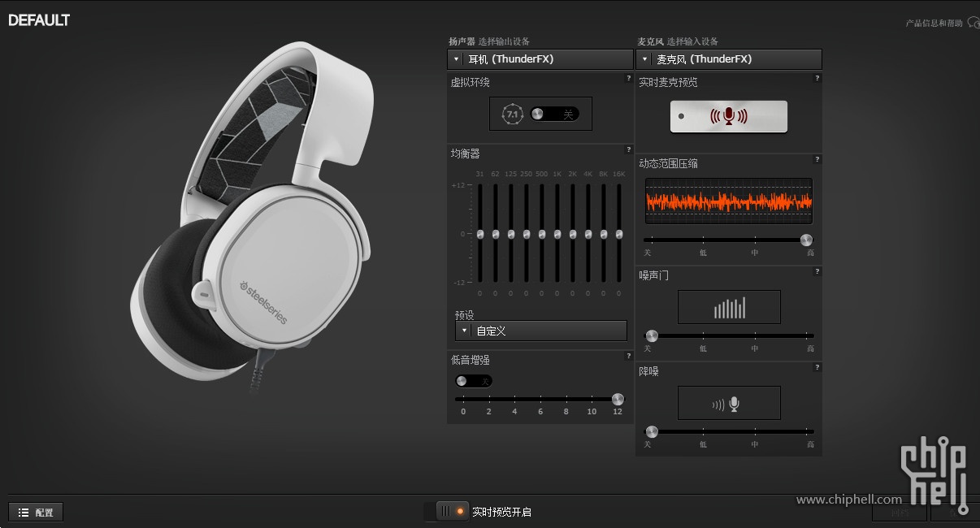Click the 噪声门 noise gate slider handle
The width and height of the screenshot is (980, 528).
(x=651, y=335)
